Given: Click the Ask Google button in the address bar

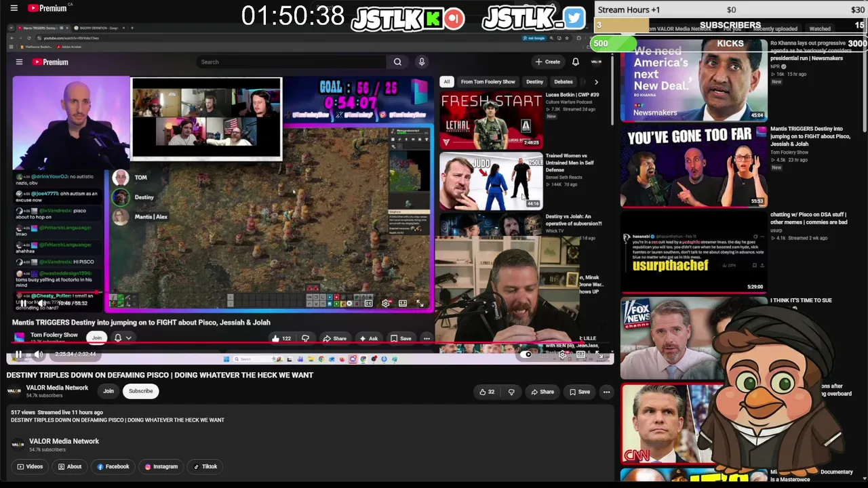Looking at the screenshot, I should click(534, 38).
